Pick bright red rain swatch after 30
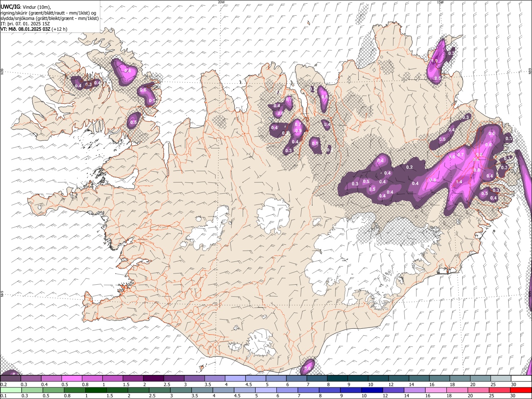This screenshot has height=399, width=532. click(521, 390)
